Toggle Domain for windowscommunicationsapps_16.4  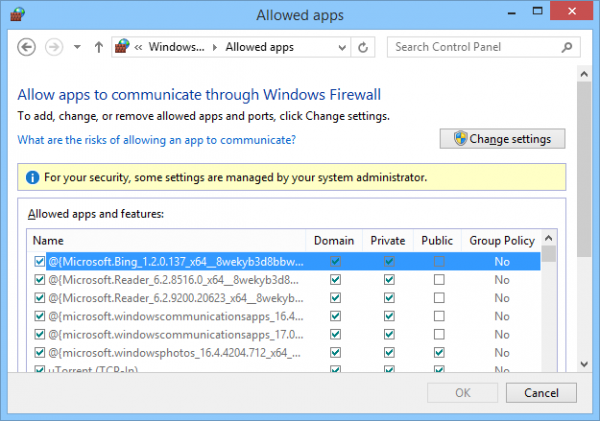click(x=336, y=316)
